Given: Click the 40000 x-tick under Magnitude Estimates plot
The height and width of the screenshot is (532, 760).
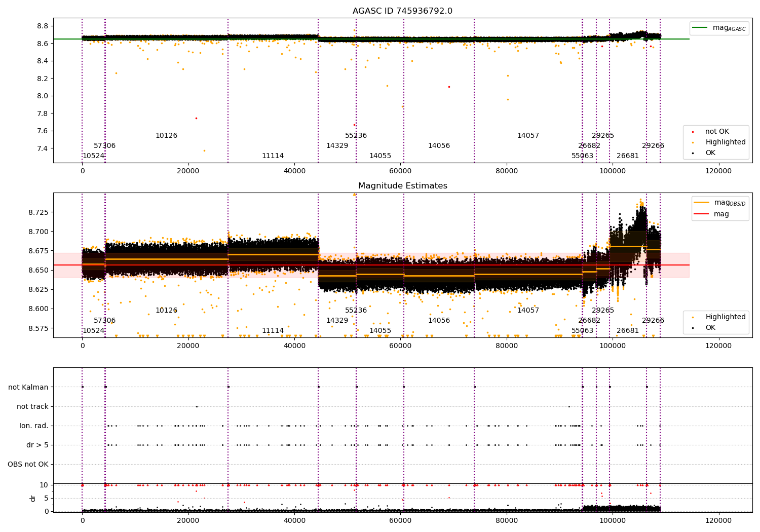Looking at the screenshot, I should (x=294, y=346).
